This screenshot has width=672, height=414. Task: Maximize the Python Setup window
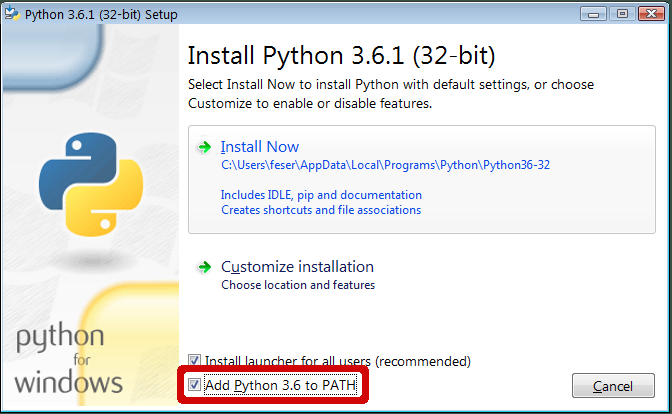click(x=622, y=14)
